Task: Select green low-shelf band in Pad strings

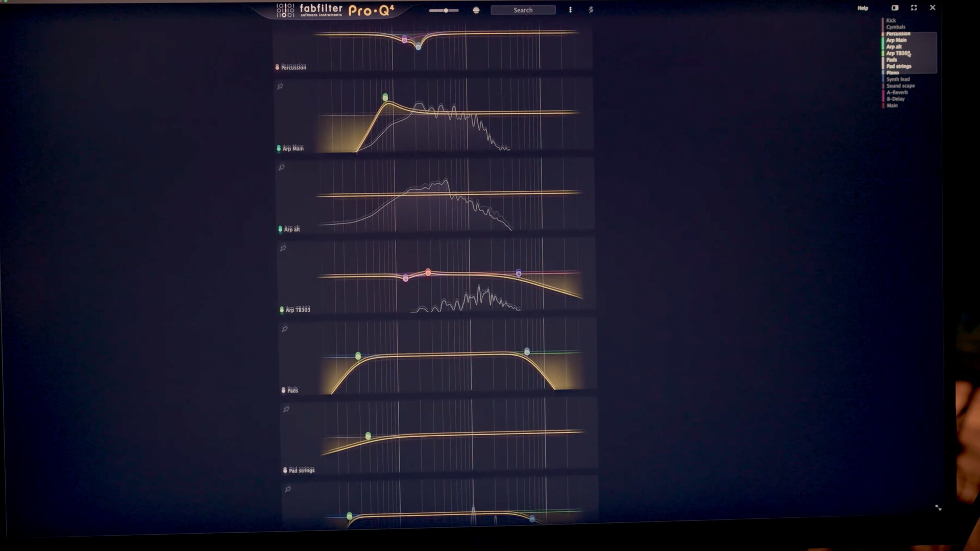Action: [x=368, y=436]
